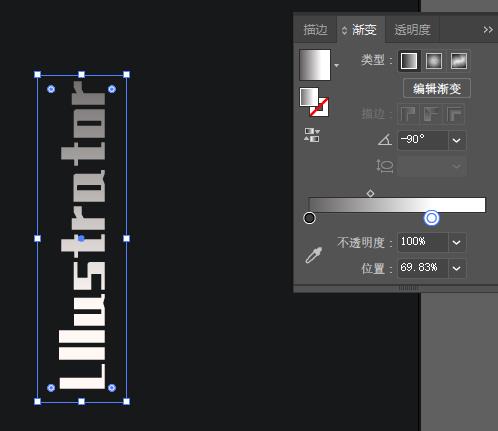Click the panel cycle arrows beside 渐变
Viewport: 498px width, 431px height.
[345, 30]
